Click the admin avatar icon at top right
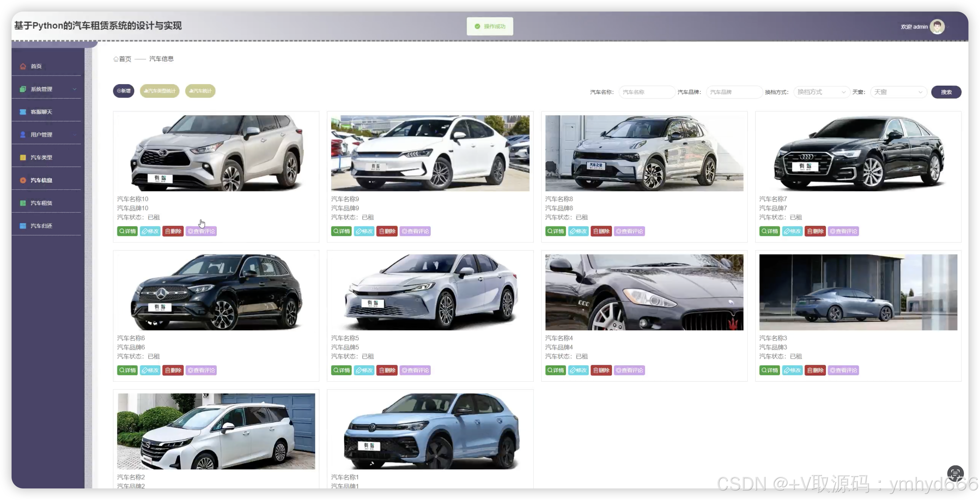980x500 pixels. [937, 27]
